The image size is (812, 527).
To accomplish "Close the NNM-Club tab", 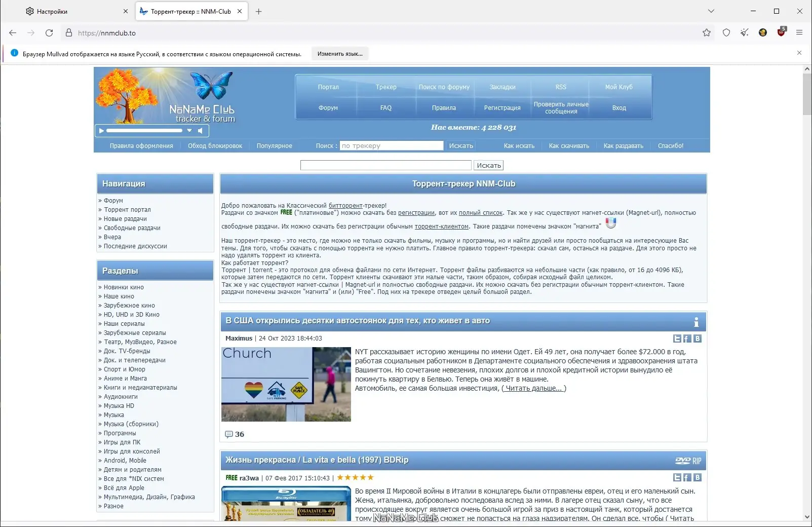I will coord(240,11).
